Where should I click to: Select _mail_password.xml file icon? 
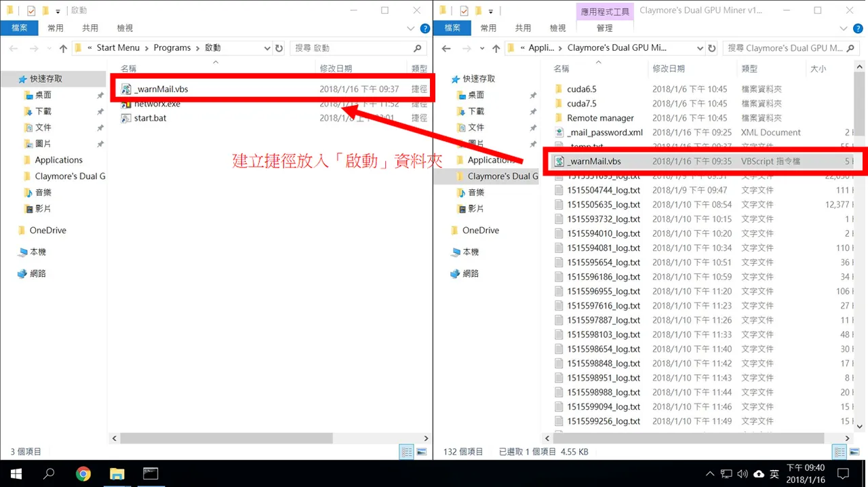pyautogui.click(x=559, y=132)
